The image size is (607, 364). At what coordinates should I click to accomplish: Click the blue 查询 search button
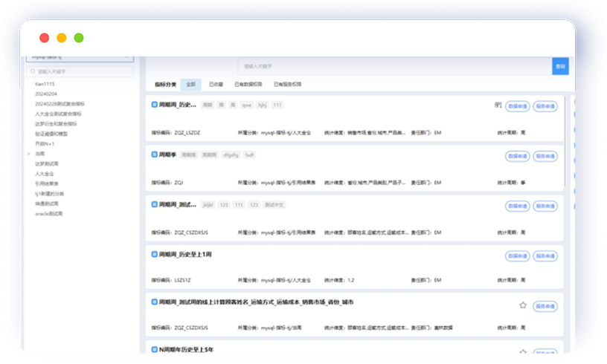[x=560, y=67]
